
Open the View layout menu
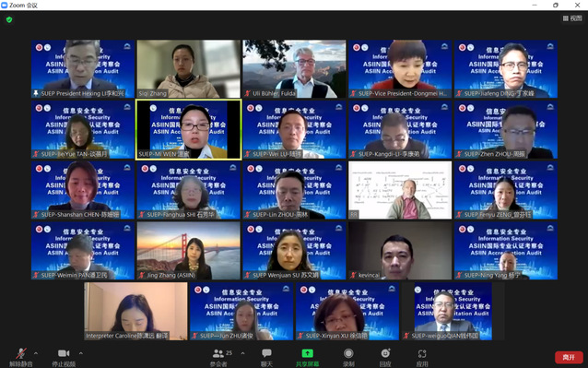coord(572,18)
